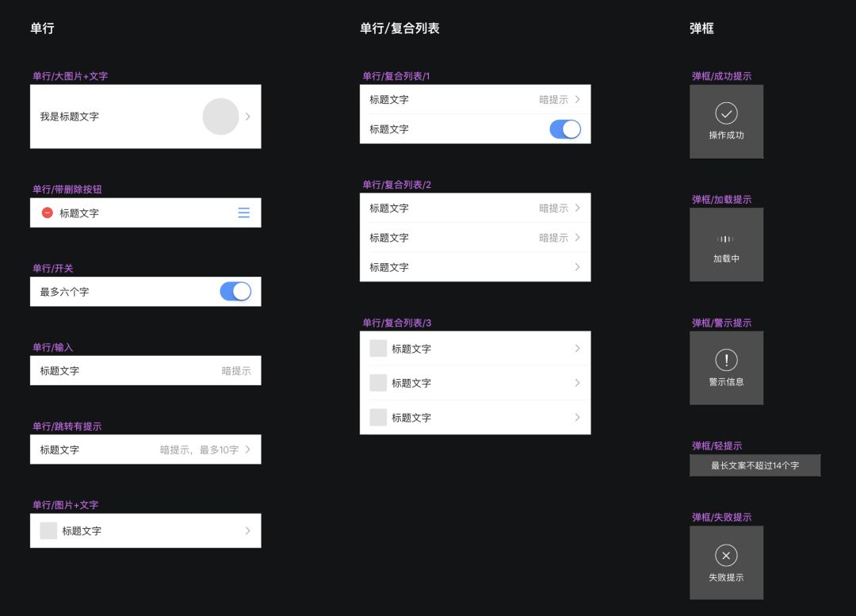The image size is (856, 616).
Task: Click second row thumbnail in 单行/复合列表/3
Action: tap(378, 383)
